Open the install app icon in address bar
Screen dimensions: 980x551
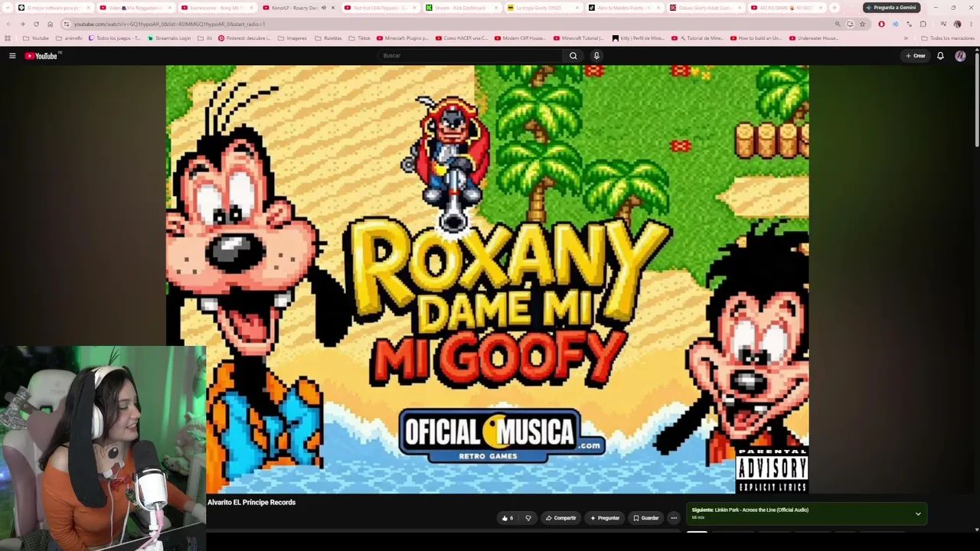point(850,24)
